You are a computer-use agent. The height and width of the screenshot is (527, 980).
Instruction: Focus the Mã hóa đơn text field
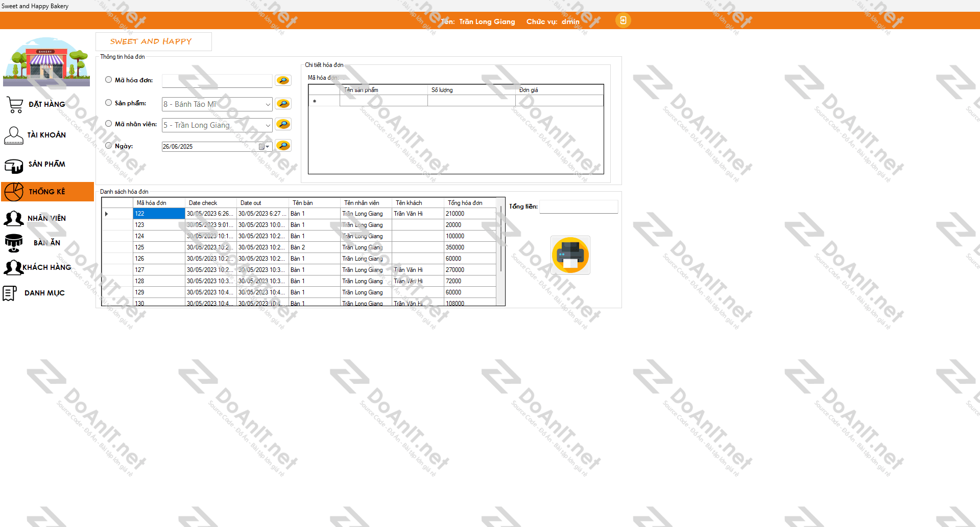pos(217,81)
